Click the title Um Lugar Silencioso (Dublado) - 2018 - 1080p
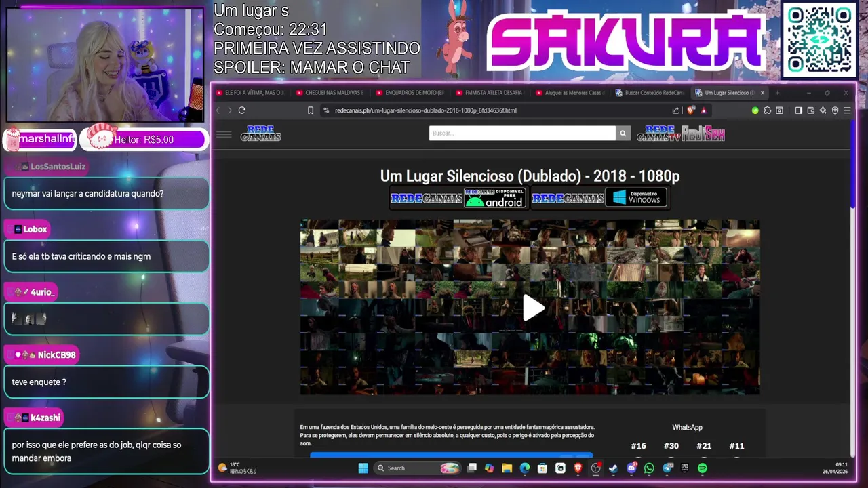The image size is (868, 488). [530, 176]
